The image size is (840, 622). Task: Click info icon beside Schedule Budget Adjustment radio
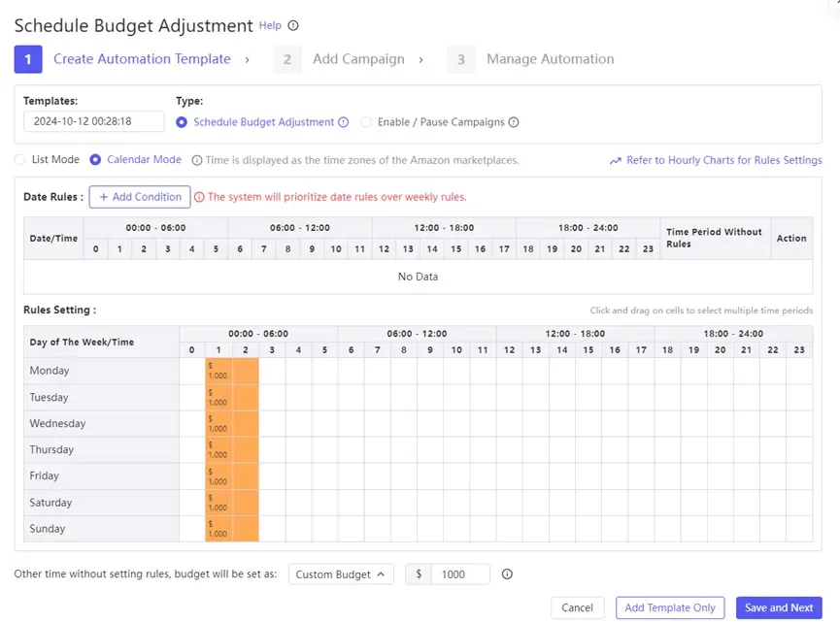344,122
